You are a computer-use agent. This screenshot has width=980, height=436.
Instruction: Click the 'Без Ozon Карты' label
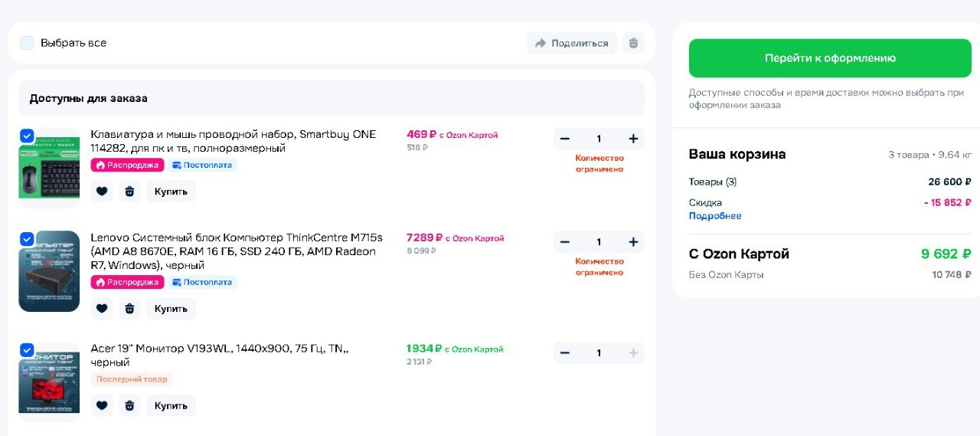point(726,274)
